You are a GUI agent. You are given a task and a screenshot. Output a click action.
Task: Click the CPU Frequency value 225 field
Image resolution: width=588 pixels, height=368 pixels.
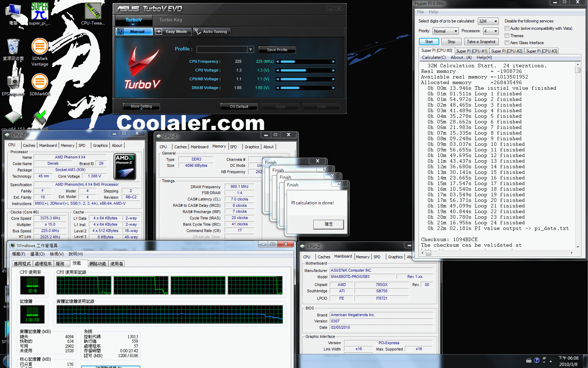(x=238, y=62)
